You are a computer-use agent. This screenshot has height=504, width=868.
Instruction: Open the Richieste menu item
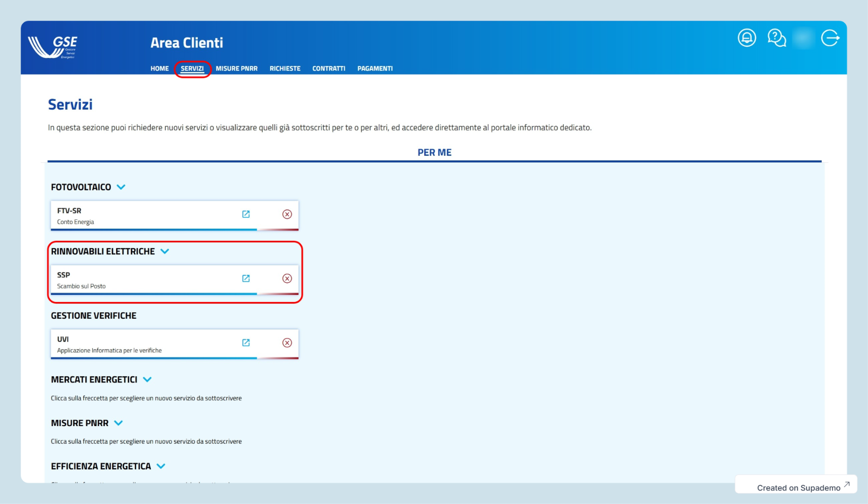[285, 69]
